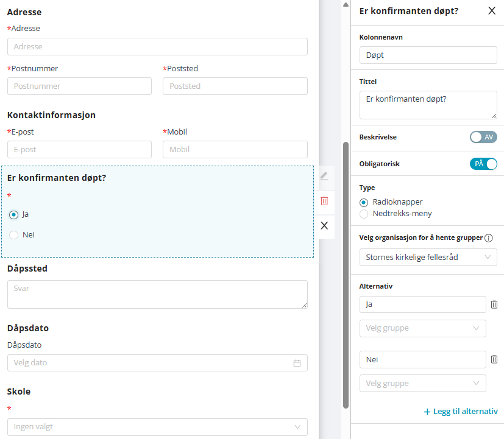Open the Stornes kirkelige fellesråd dropdown

coord(428,258)
